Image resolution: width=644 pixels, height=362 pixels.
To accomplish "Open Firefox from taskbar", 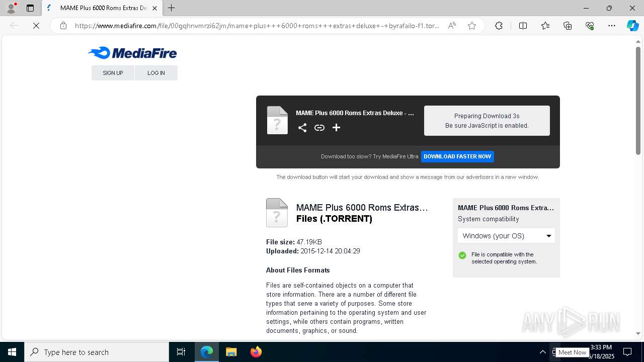I will [x=256, y=352].
